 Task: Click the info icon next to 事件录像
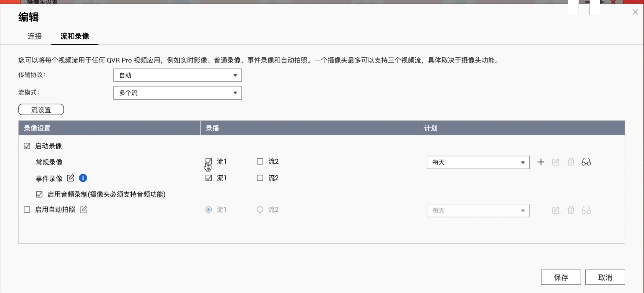pos(83,178)
